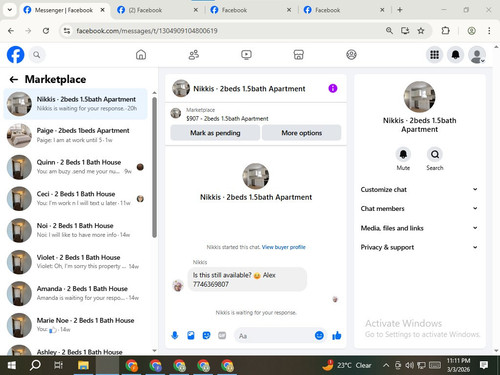Screen dimensions: 500x375
Task: Click the conversation list scrollbar
Action: click(154, 167)
